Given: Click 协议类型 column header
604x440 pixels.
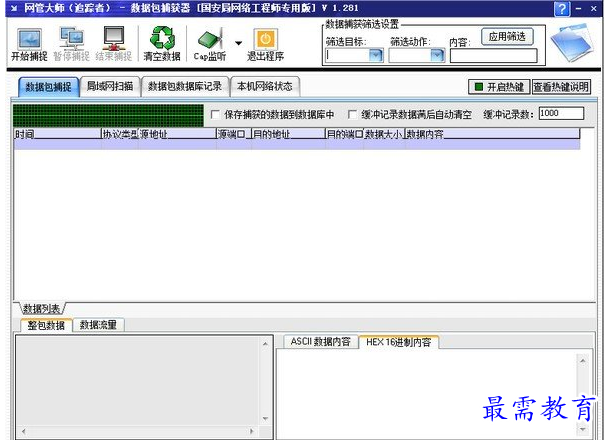Looking at the screenshot, I should 120,134.
